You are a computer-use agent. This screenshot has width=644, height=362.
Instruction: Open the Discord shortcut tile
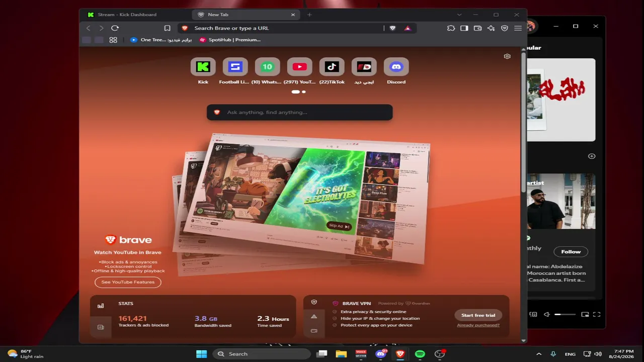coord(396,71)
